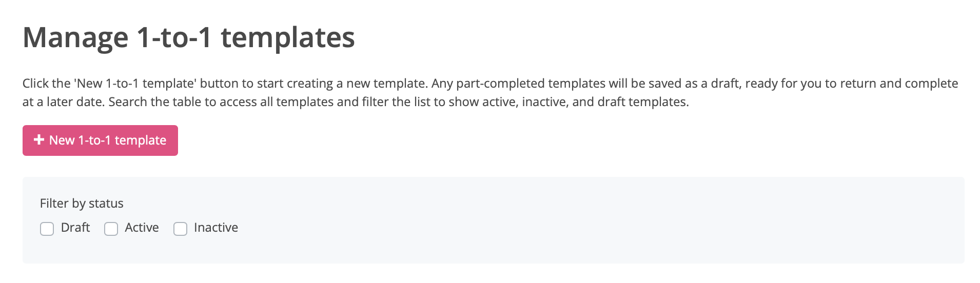Click the Manage 1-to-1 templates heading

[188, 37]
